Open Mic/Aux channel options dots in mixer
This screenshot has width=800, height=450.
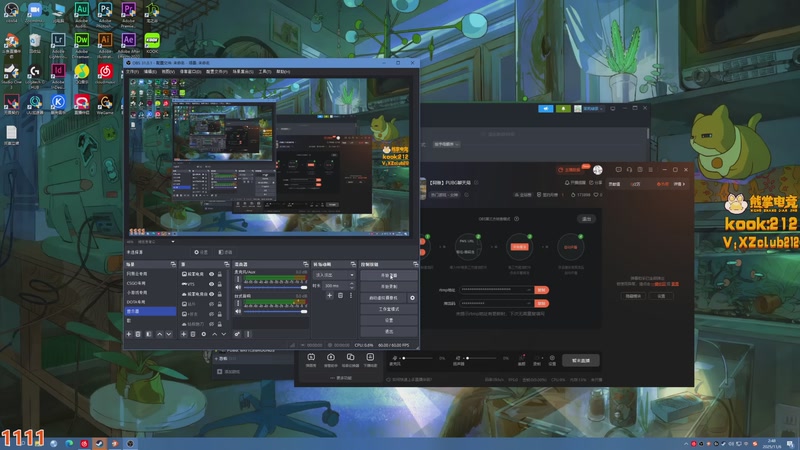pos(238,280)
